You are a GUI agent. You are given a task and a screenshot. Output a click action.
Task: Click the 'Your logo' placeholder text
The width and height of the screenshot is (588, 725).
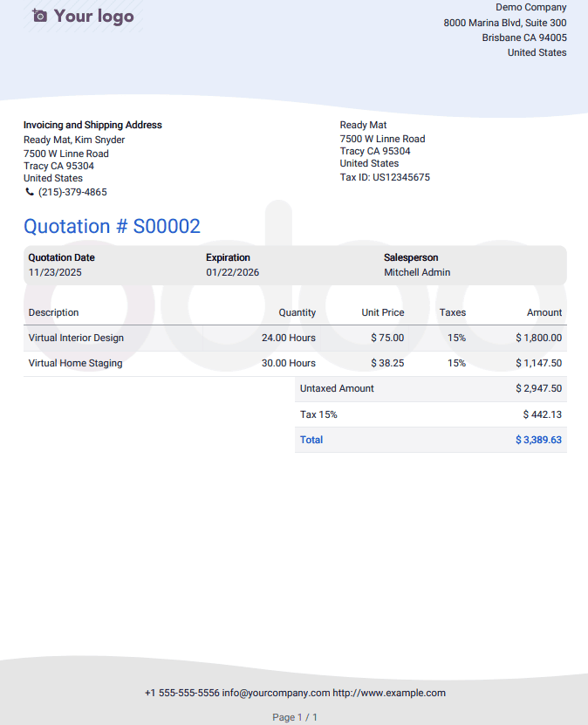(94, 17)
